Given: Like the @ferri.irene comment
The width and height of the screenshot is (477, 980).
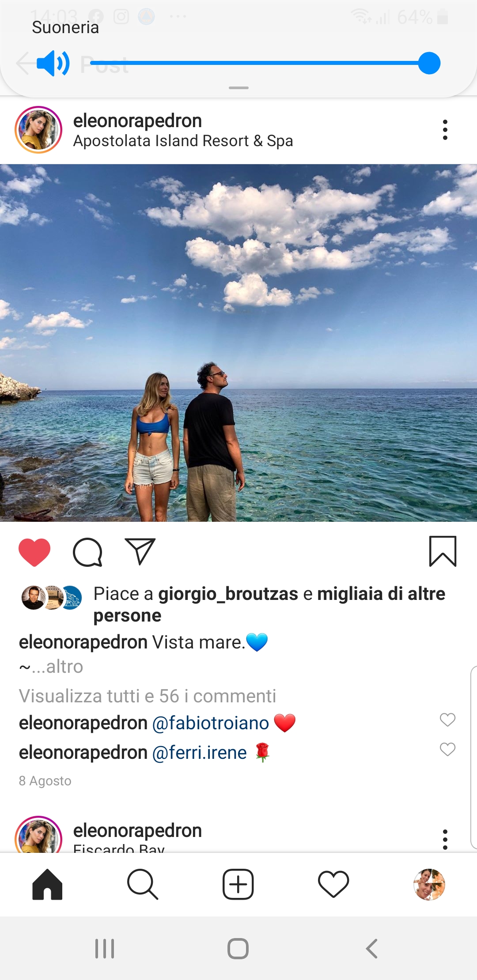Looking at the screenshot, I should [x=447, y=749].
